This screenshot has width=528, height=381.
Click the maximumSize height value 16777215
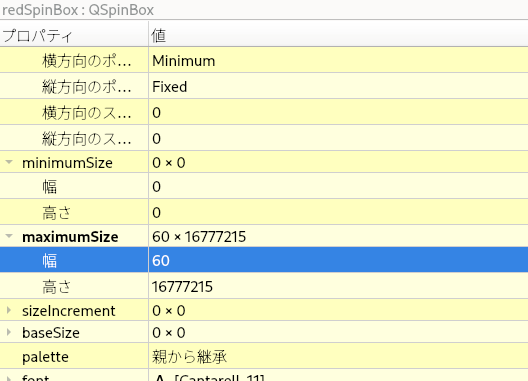(338, 286)
